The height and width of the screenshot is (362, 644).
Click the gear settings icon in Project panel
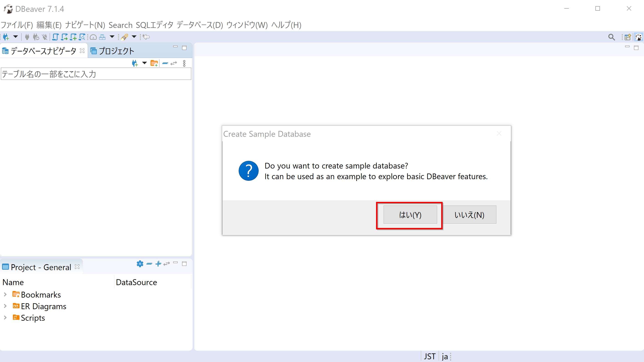click(140, 264)
